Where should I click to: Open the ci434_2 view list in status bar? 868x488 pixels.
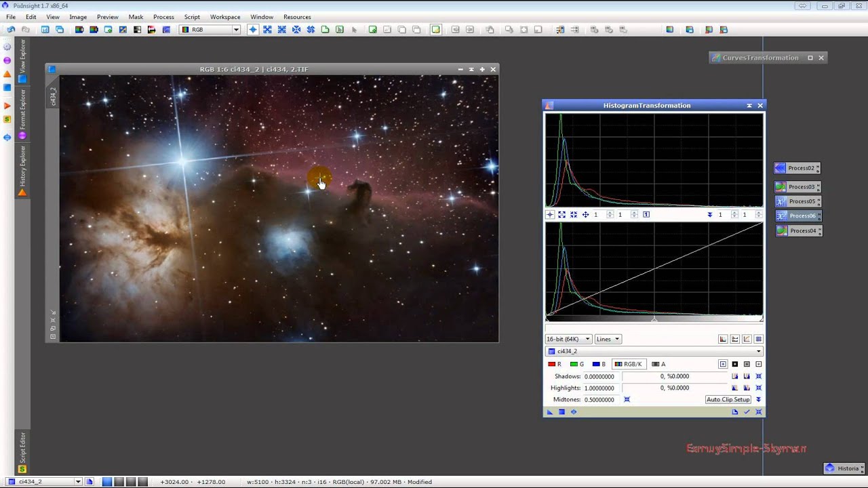pyautogui.click(x=44, y=482)
